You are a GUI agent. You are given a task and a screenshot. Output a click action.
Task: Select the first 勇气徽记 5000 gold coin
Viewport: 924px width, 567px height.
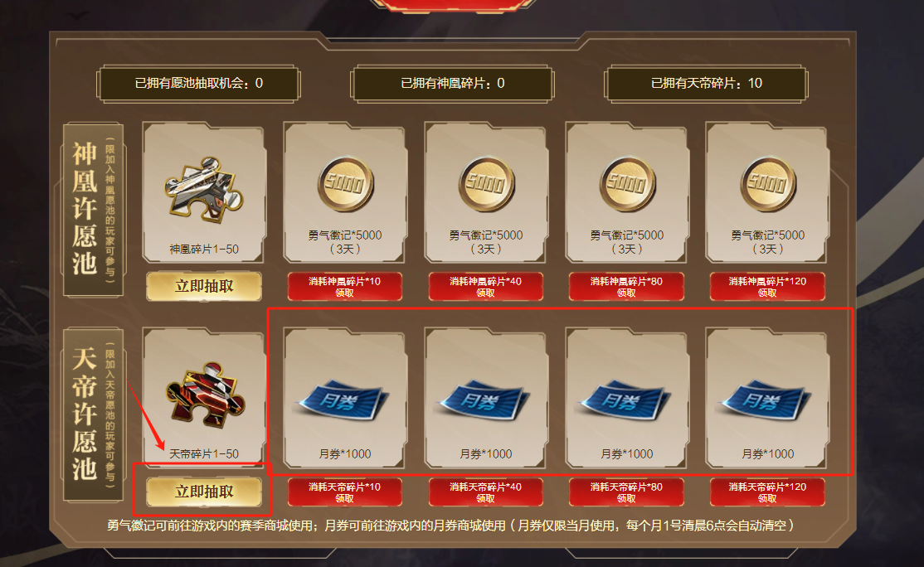345,185
